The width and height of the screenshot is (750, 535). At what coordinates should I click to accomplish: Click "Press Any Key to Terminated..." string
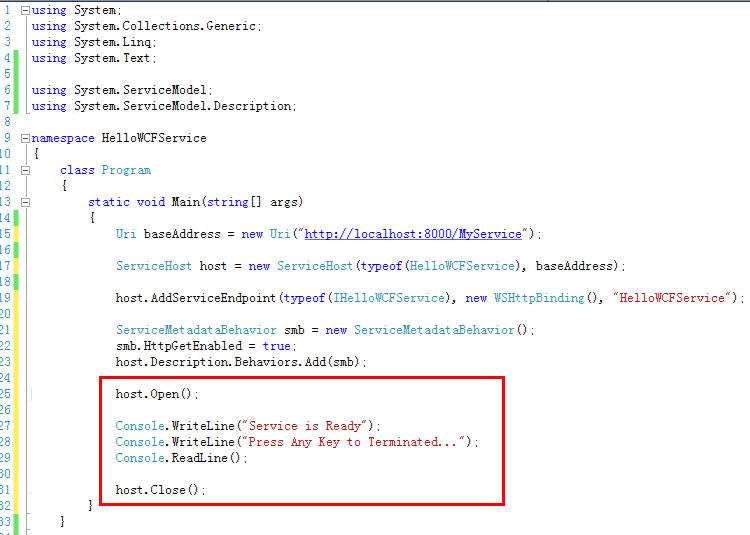(x=353, y=442)
